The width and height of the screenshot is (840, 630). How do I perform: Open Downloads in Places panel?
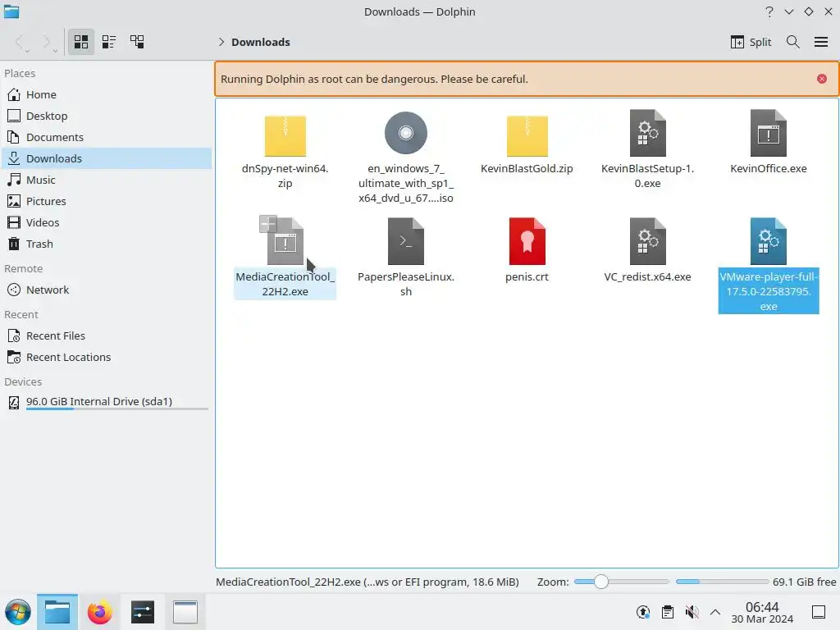107,158
